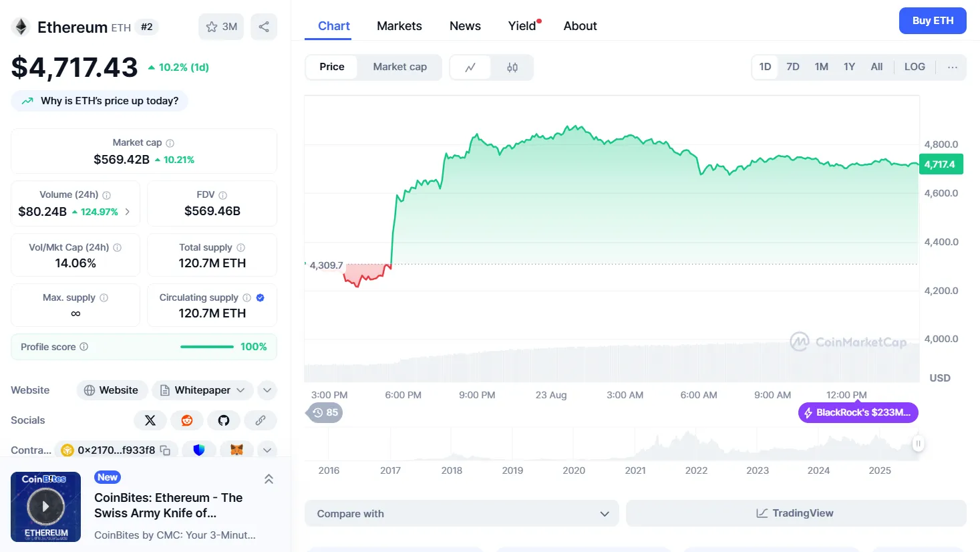Add Ethereum to watchlist via star button
This screenshot has height=552, width=980.
tap(221, 27)
